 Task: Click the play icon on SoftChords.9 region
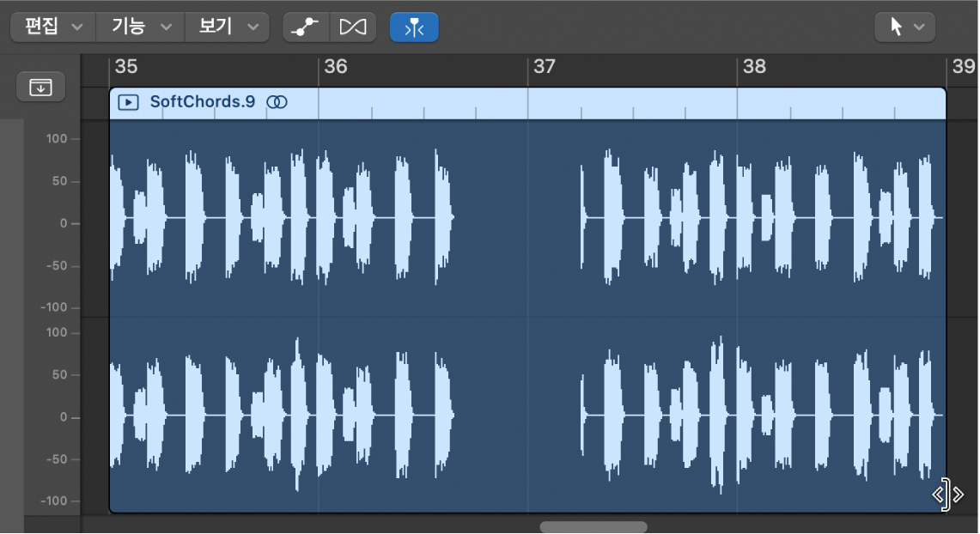click(128, 102)
